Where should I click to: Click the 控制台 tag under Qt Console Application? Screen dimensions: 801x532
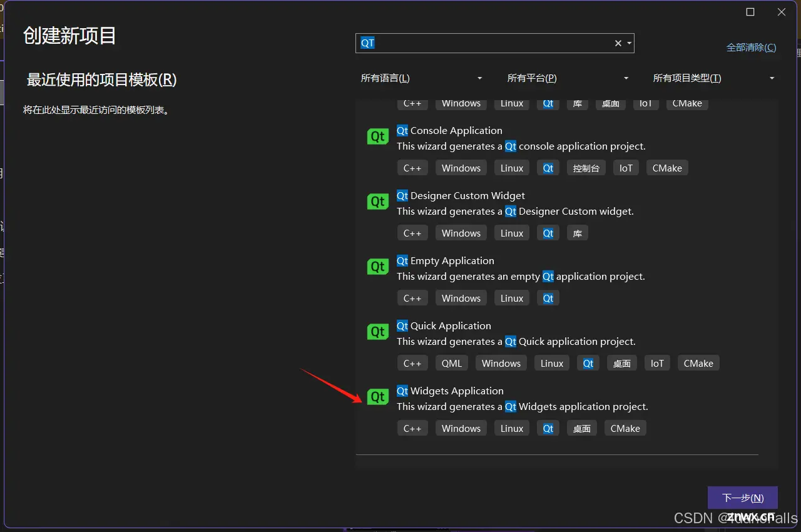click(x=586, y=168)
